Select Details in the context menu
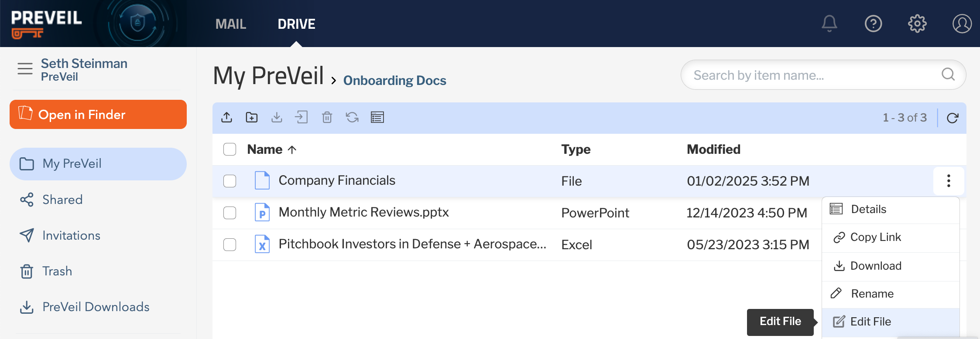 coord(891,210)
